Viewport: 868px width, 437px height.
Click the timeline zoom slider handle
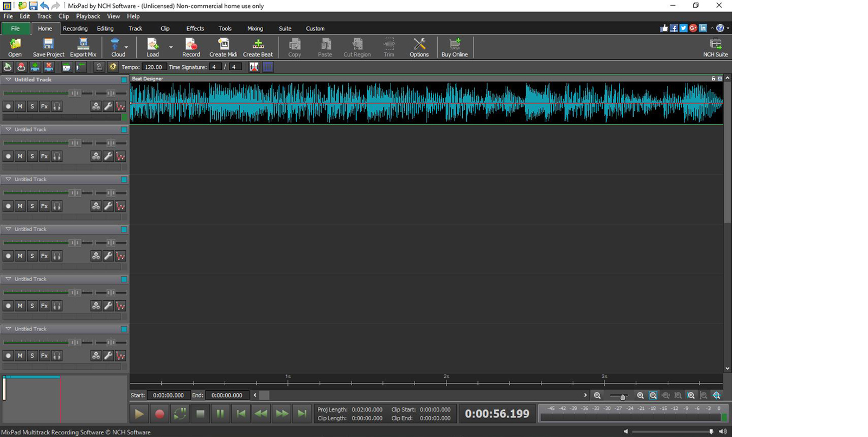coord(623,397)
